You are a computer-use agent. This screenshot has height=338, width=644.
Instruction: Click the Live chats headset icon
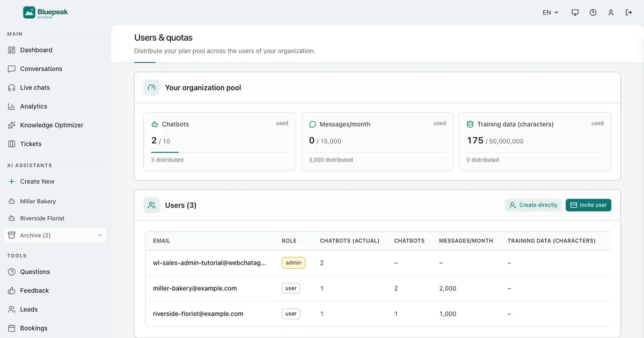(x=12, y=87)
